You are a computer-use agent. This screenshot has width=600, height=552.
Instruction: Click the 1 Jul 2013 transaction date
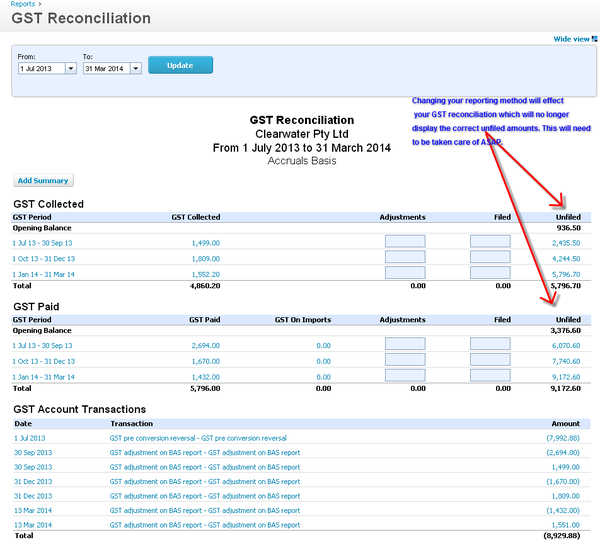[29, 438]
